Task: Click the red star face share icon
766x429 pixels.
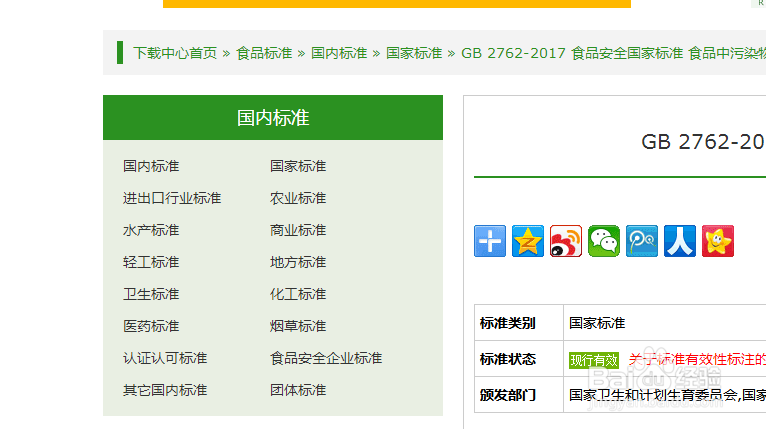Action: [x=718, y=241]
